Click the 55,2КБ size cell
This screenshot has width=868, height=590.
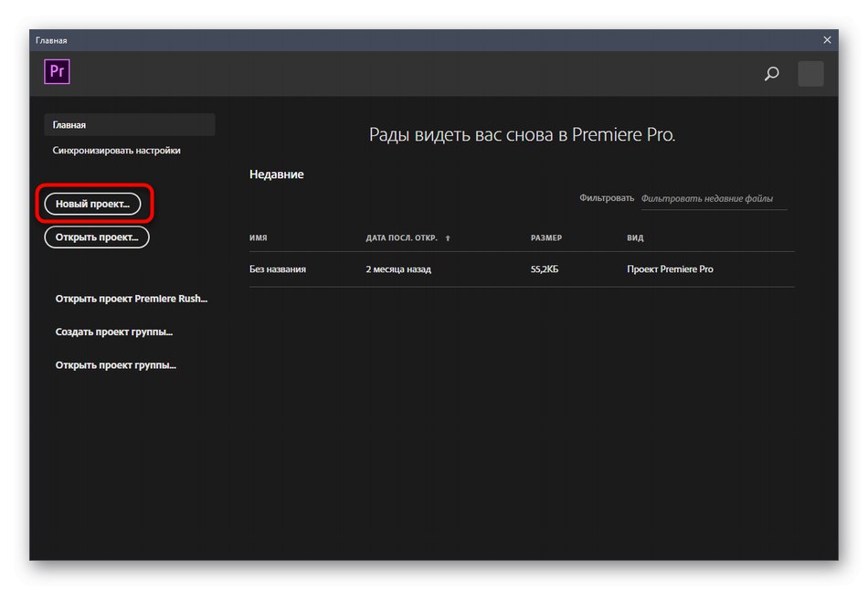click(x=545, y=269)
